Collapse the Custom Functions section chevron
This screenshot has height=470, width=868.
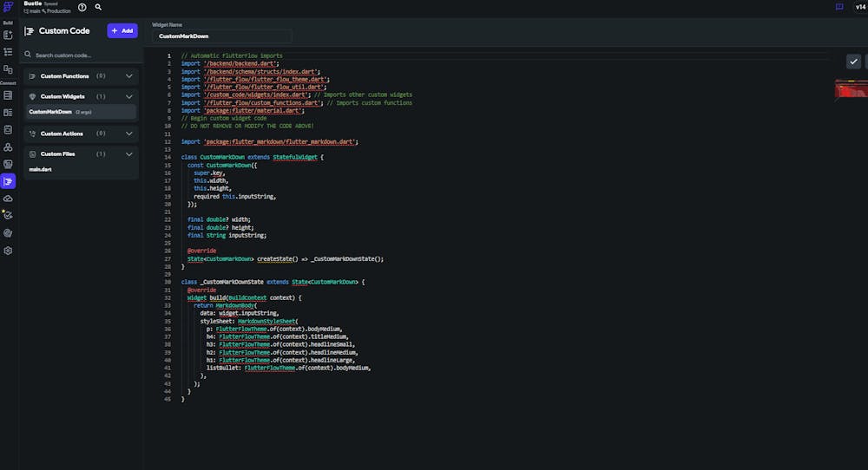(x=129, y=76)
